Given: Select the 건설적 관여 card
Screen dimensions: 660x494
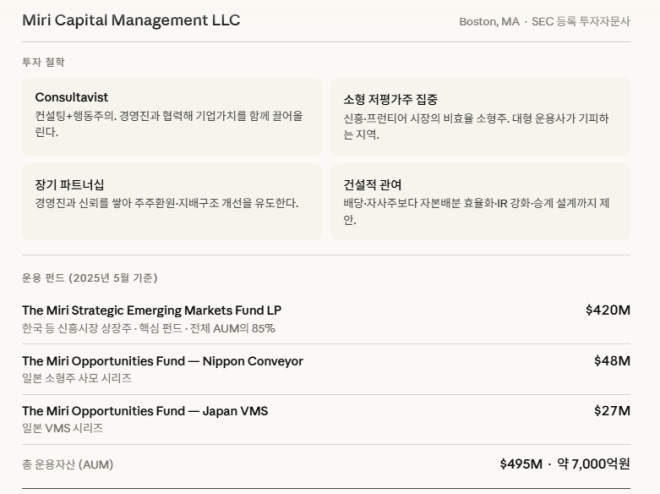Looking at the screenshot, I should coord(480,201).
